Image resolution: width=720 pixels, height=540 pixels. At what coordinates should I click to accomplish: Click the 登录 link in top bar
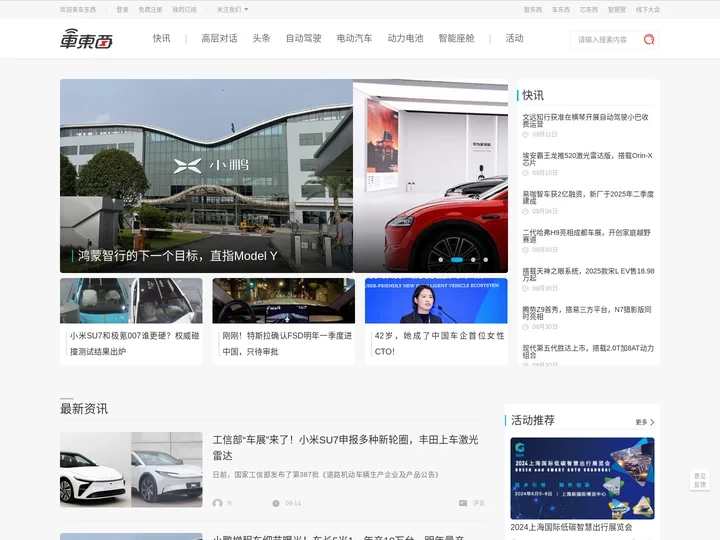click(122, 9)
